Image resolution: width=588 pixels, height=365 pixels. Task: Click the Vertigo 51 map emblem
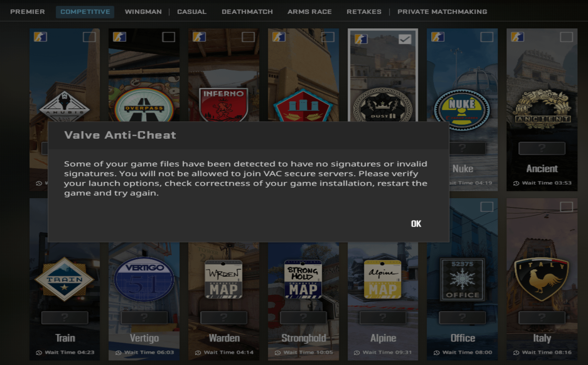[x=144, y=279]
